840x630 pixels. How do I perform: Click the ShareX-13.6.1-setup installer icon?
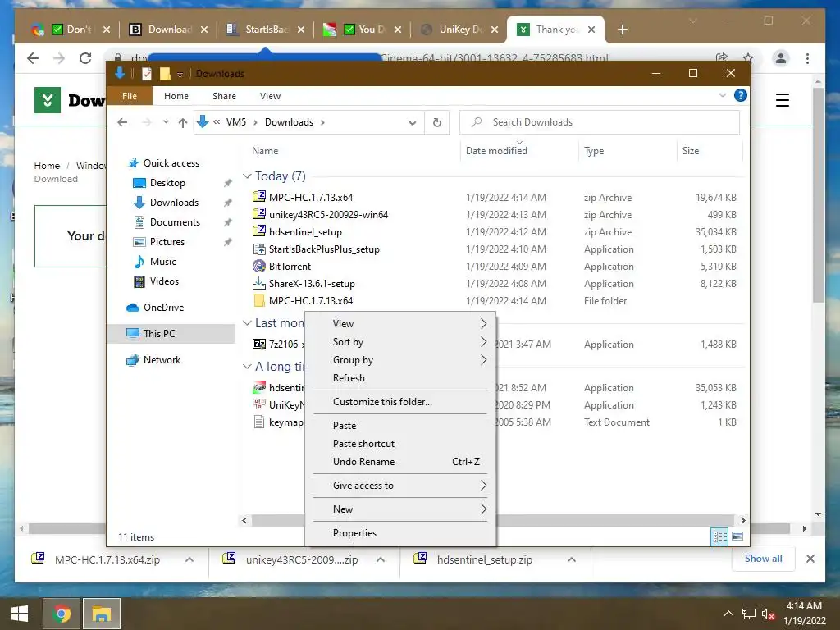(259, 283)
